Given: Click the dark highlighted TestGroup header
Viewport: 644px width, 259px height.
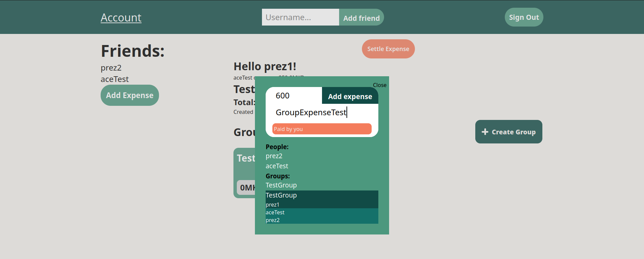Looking at the screenshot, I should 281,195.
